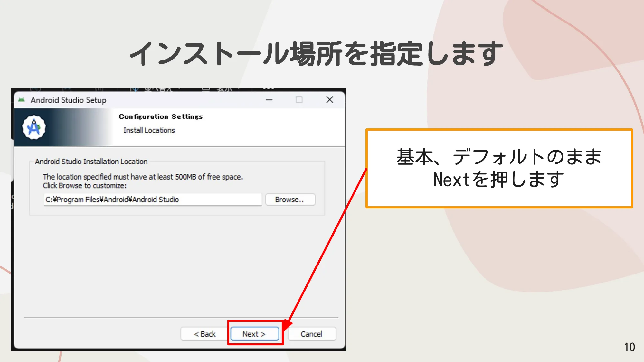Click the Back button in the setup dialog
Viewport: 644px width, 362px height.
tap(204, 334)
